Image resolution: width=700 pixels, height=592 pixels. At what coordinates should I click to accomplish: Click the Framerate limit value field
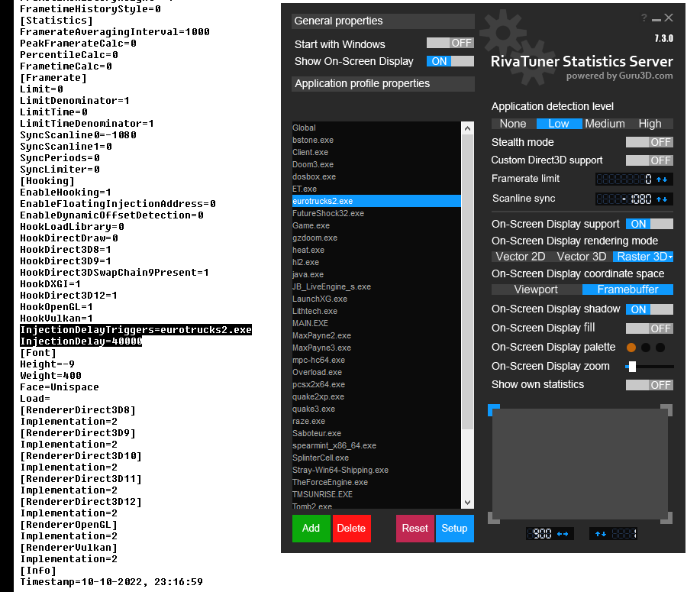click(624, 180)
